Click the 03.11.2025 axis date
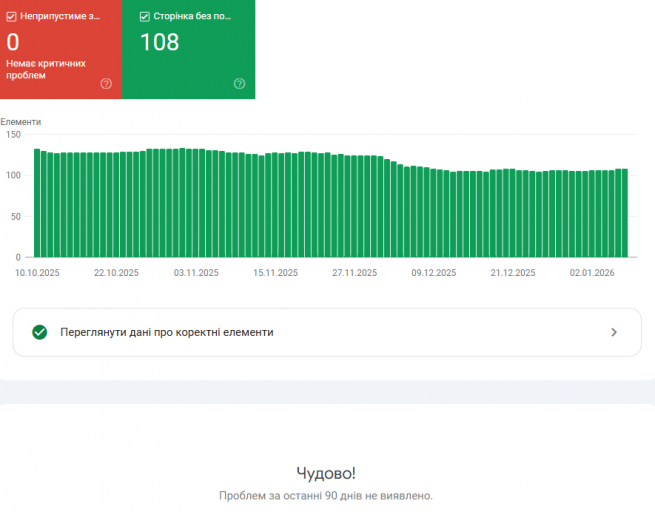655x512 pixels. tap(196, 273)
